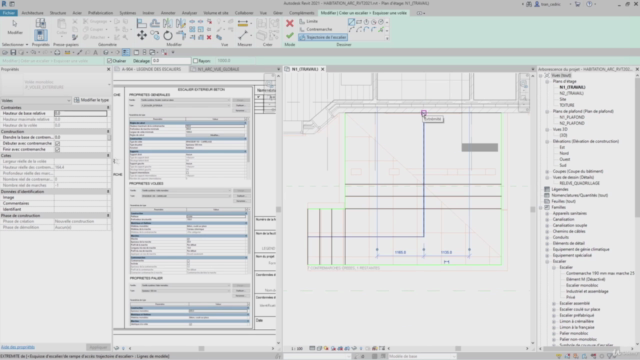640x360 pixels.
Task: Finish edit mode with green checkmark
Action: pos(290,36)
